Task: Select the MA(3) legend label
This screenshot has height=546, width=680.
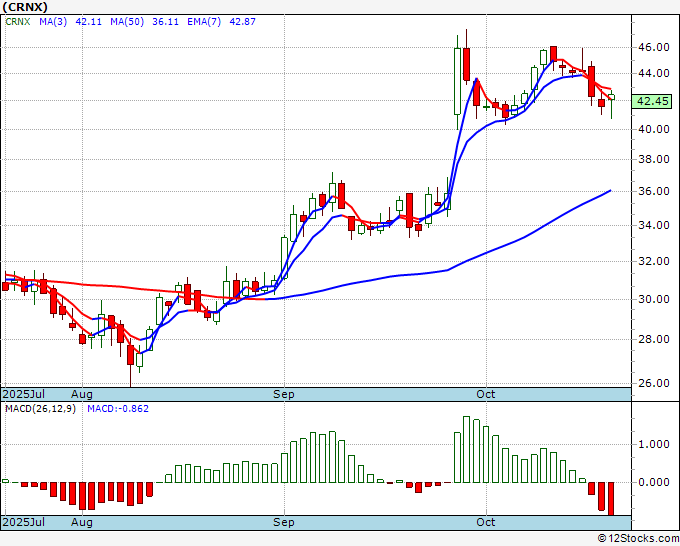Action: click(x=53, y=22)
